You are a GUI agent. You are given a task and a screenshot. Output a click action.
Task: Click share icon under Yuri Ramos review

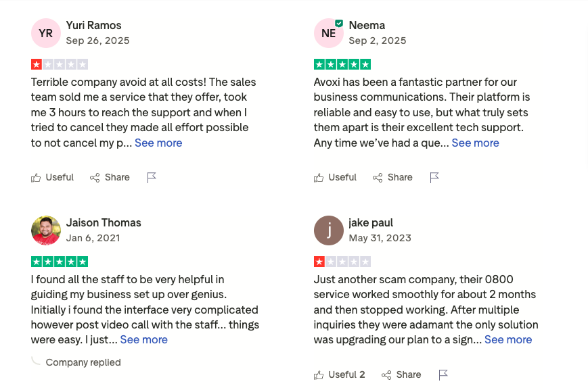click(95, 178)
